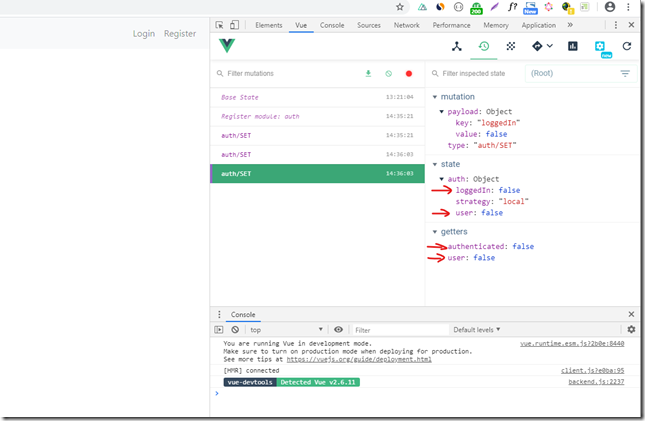Toggle the console sidebar icon
645x421 pixels.
(219, 330)
